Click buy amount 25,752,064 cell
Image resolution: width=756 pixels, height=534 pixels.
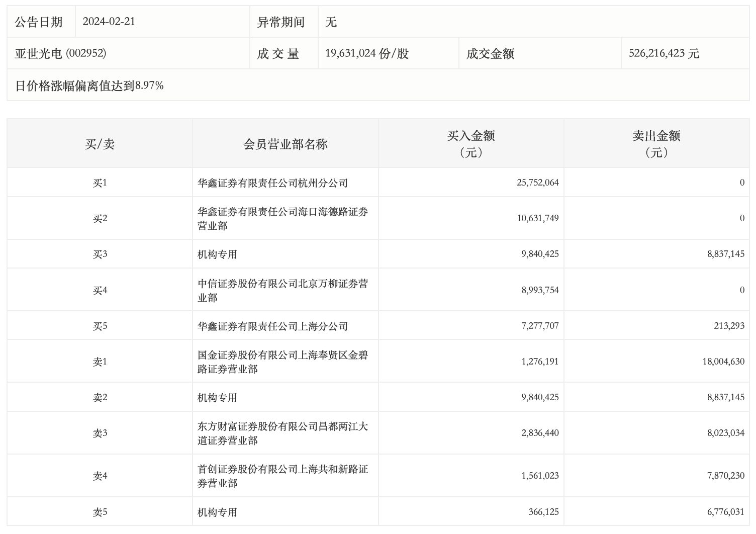pyautogui.click(x=537, y=183)
